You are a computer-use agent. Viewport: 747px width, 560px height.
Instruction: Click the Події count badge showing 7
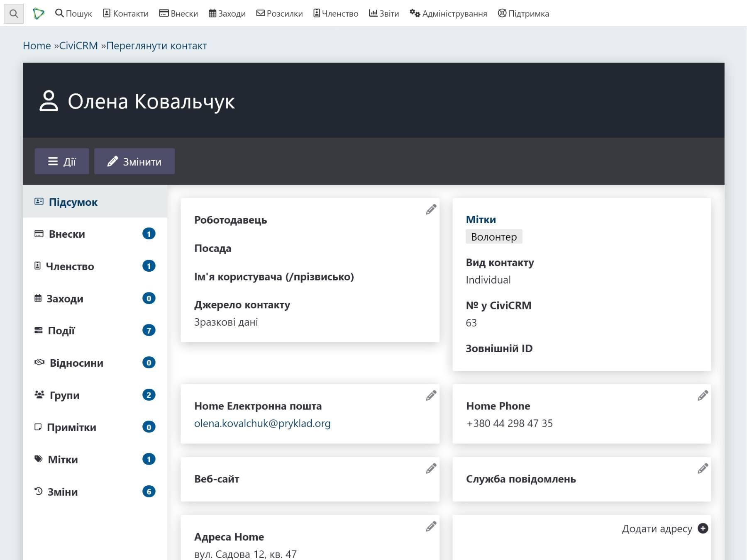[149, 331]
